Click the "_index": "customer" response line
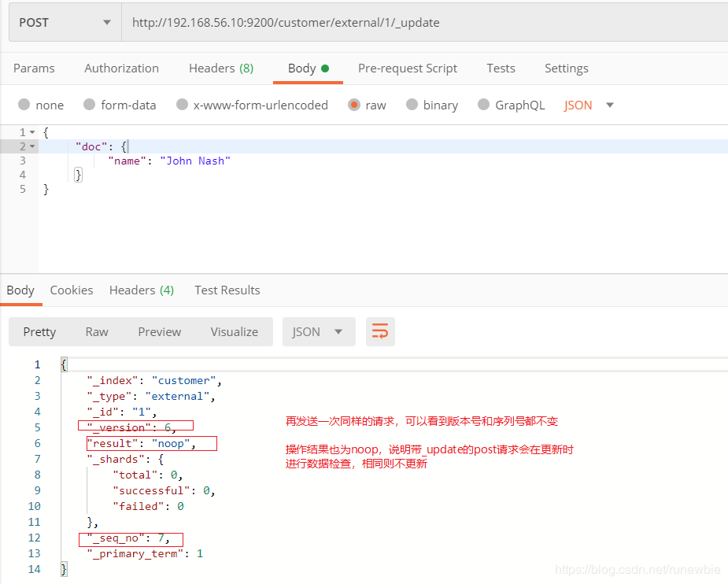 [154, 381]
